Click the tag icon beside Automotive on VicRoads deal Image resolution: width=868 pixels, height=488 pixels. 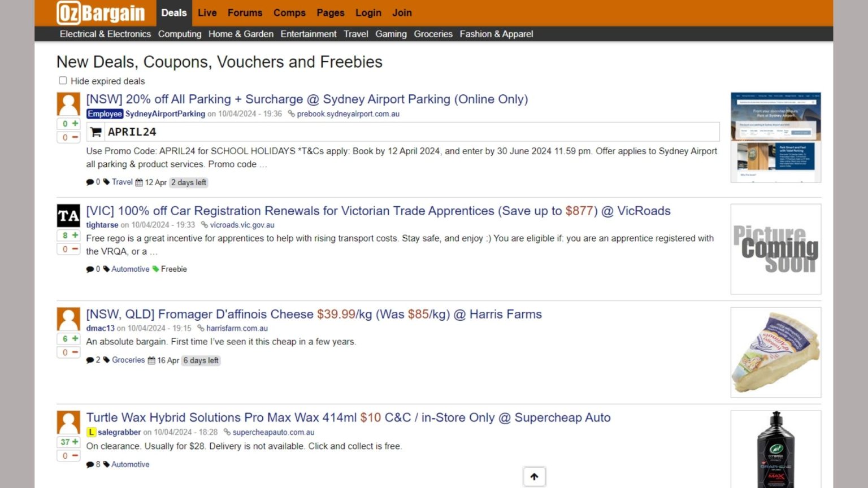coord(107,269)
